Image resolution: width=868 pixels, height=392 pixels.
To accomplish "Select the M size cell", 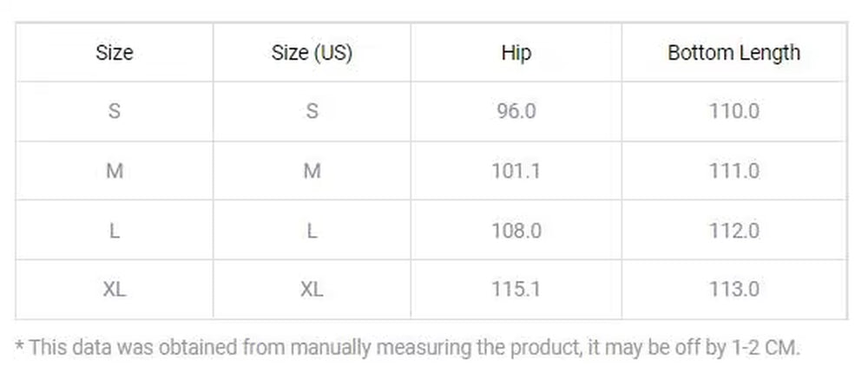I will (x=114, y=171).
